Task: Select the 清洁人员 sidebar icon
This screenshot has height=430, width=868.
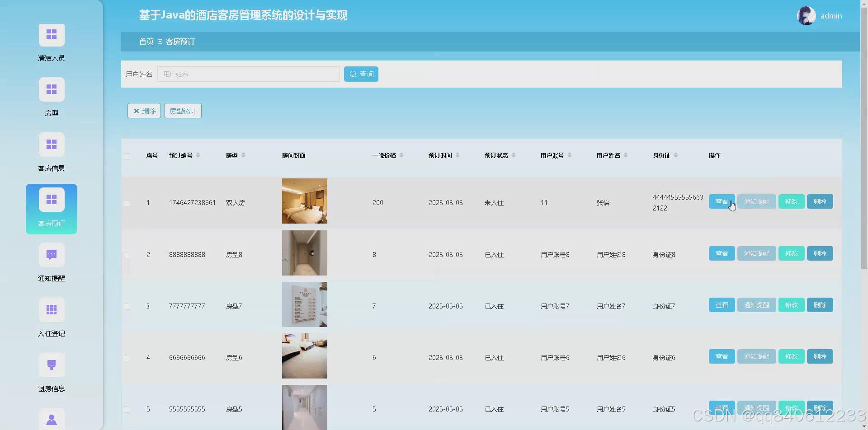Action: [51, 35]
